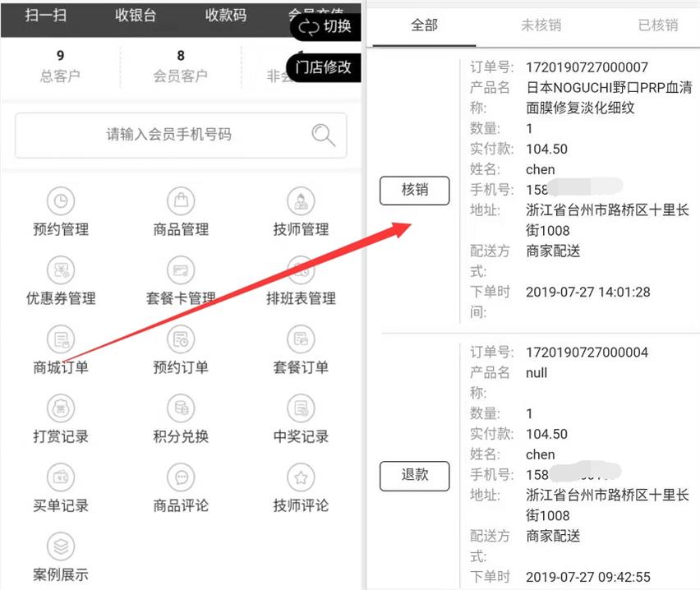Select order number 1720190727000004
This screenshot has height=590, width=700.
587,353
